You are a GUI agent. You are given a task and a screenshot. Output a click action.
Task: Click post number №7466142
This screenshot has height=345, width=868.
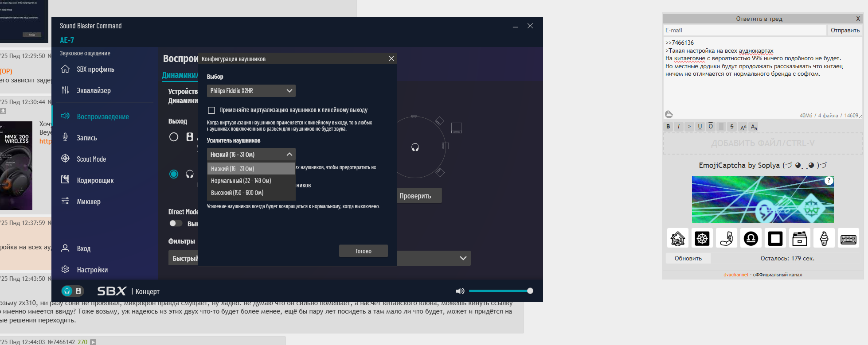(x=61, y=342)
